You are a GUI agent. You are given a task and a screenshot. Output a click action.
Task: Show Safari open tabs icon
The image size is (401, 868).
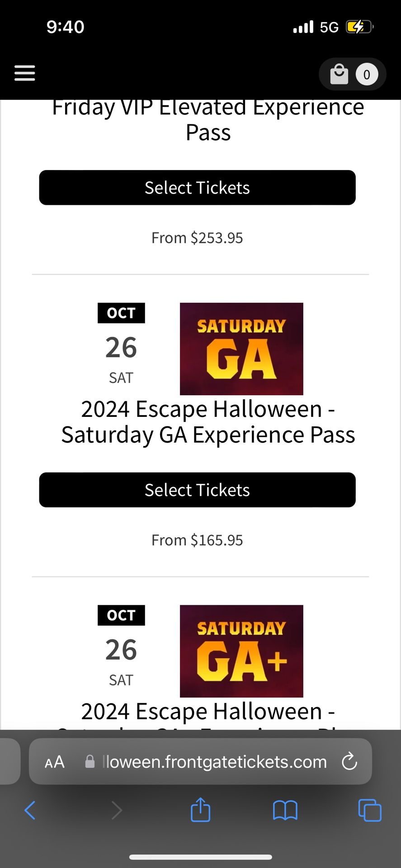pos(369,810)
